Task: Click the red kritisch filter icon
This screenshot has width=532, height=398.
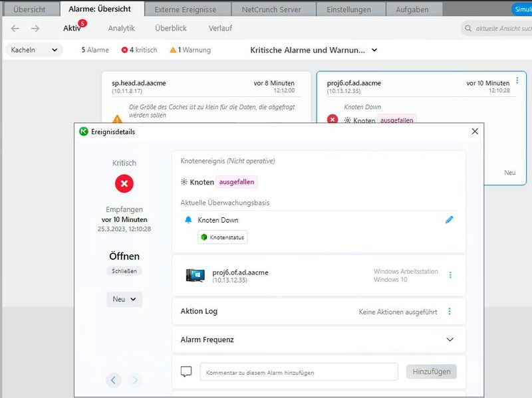Action: click(124, 49)
